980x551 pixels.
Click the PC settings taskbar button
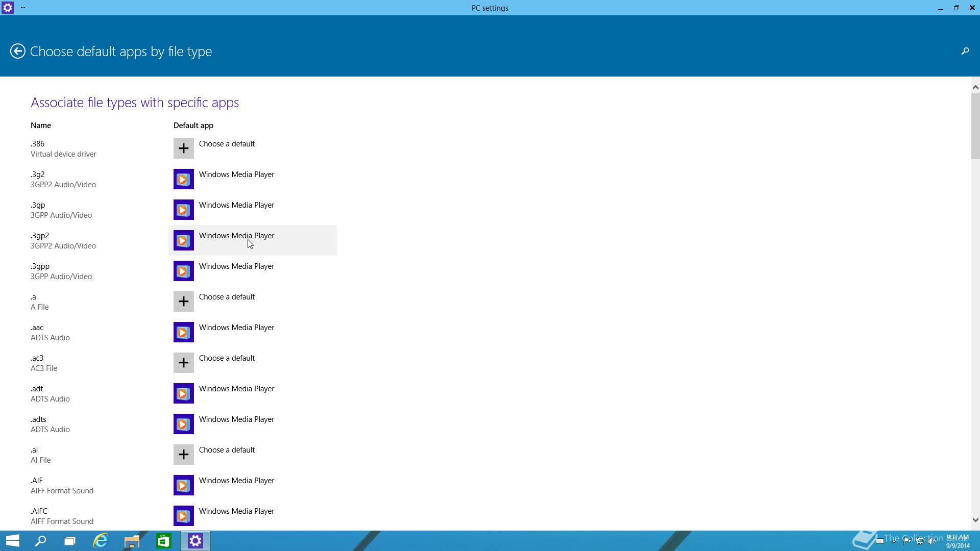click(195, 541)
